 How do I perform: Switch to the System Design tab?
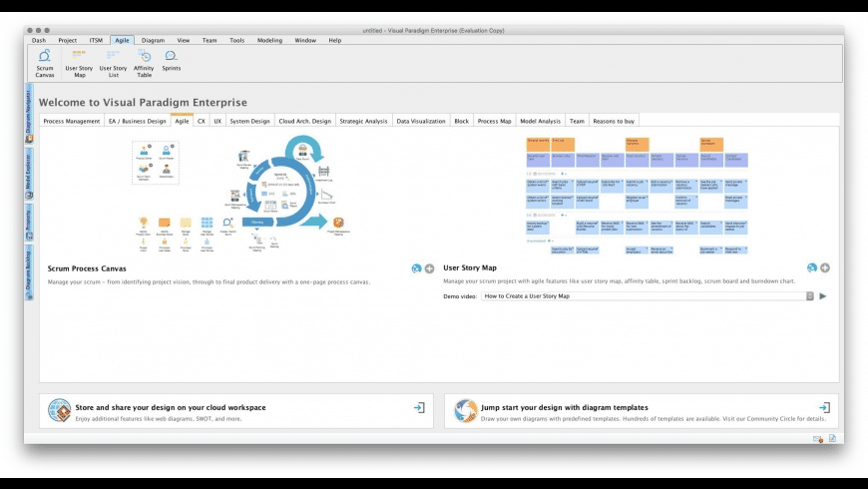click(x=249, y=121)
